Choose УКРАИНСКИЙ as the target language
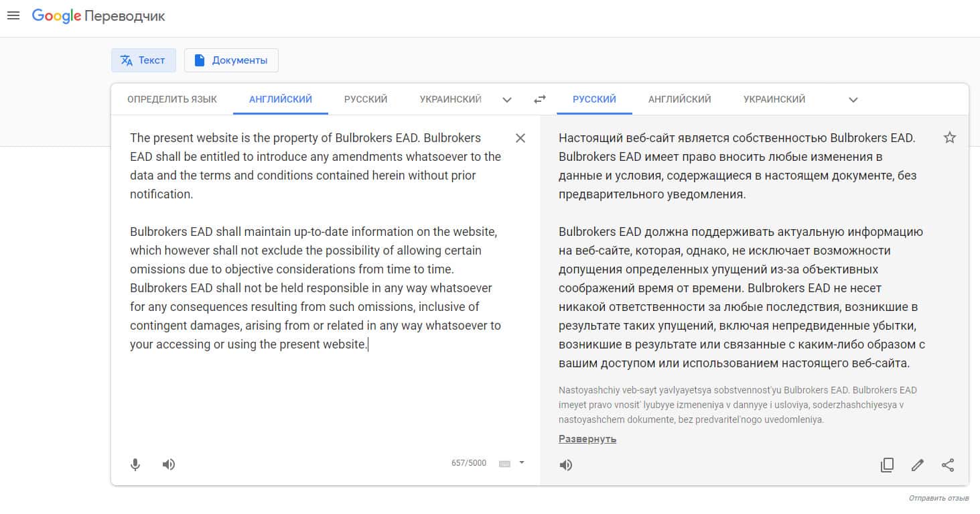 774,99
